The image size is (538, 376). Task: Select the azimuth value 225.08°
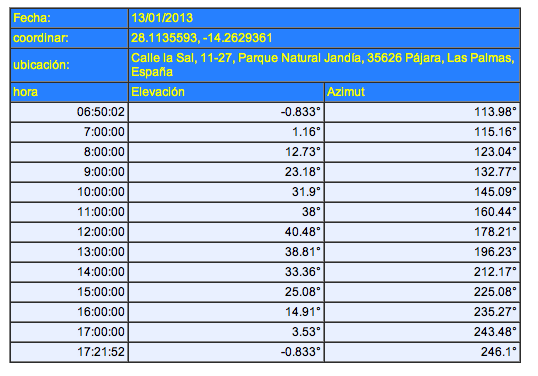pyautogui.click(x=495, y=292)
